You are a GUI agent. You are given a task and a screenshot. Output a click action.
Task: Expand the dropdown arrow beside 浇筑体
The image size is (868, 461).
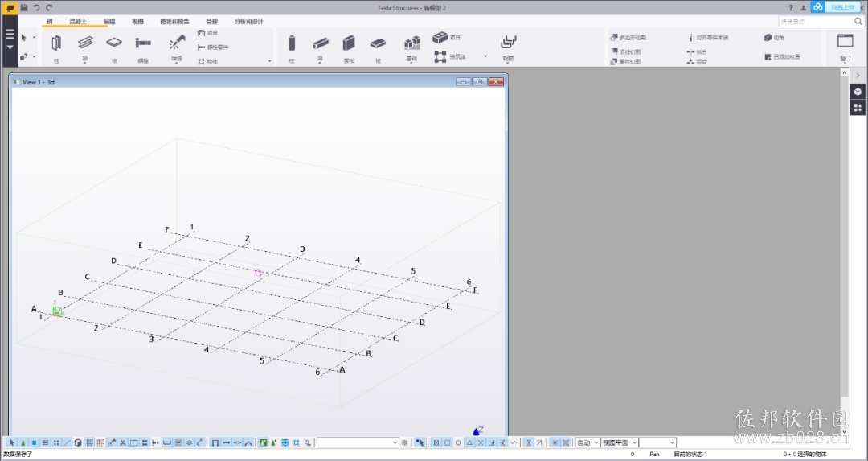485,56
